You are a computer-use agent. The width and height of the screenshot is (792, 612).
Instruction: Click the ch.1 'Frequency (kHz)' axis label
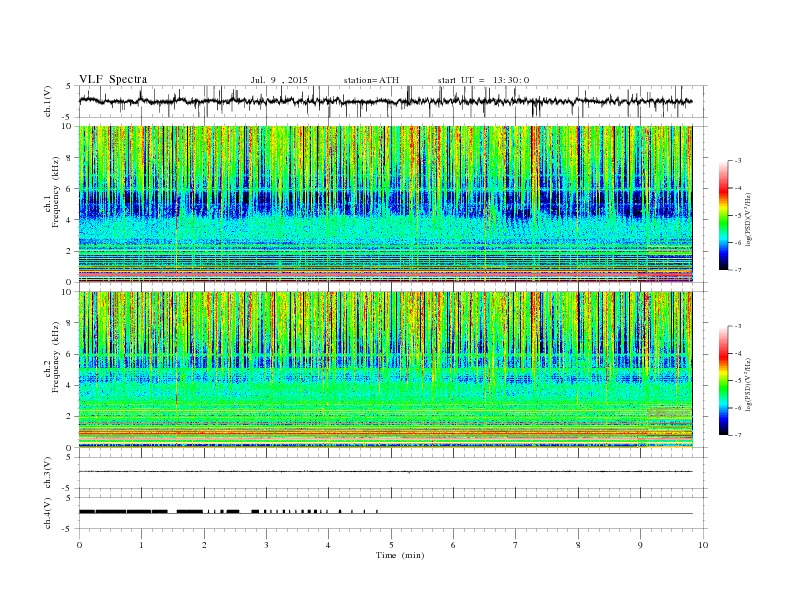coord(55,192)
